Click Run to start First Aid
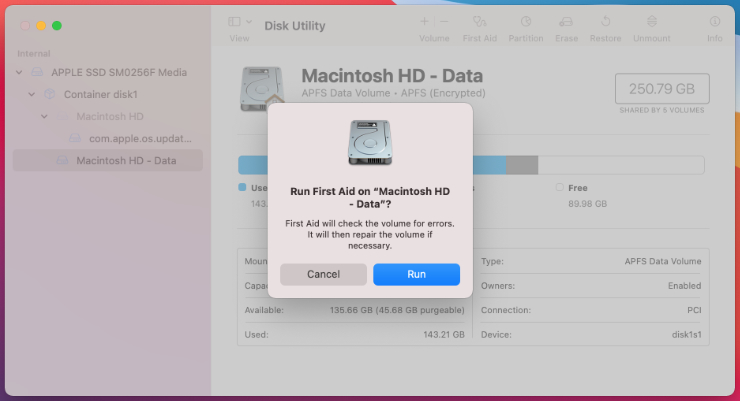Screen dimensions: 740x401 [x=416, y=274]
